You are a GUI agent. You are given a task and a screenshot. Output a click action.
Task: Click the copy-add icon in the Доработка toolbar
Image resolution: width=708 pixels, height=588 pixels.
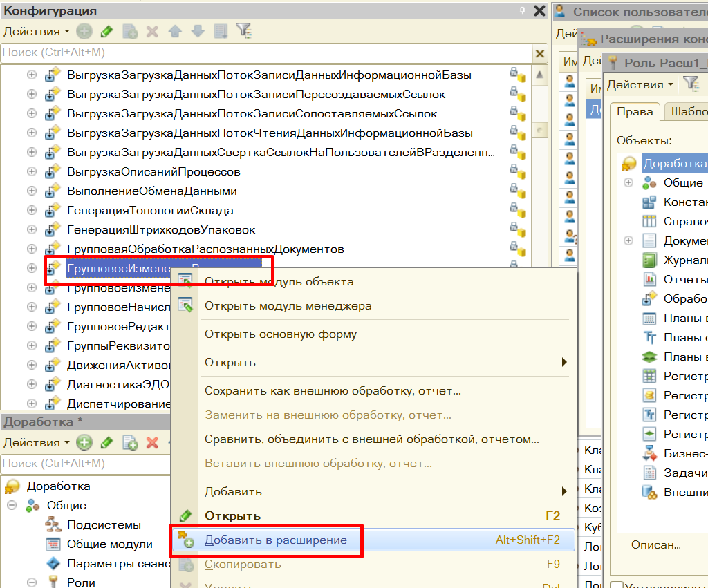coord(130,443)
